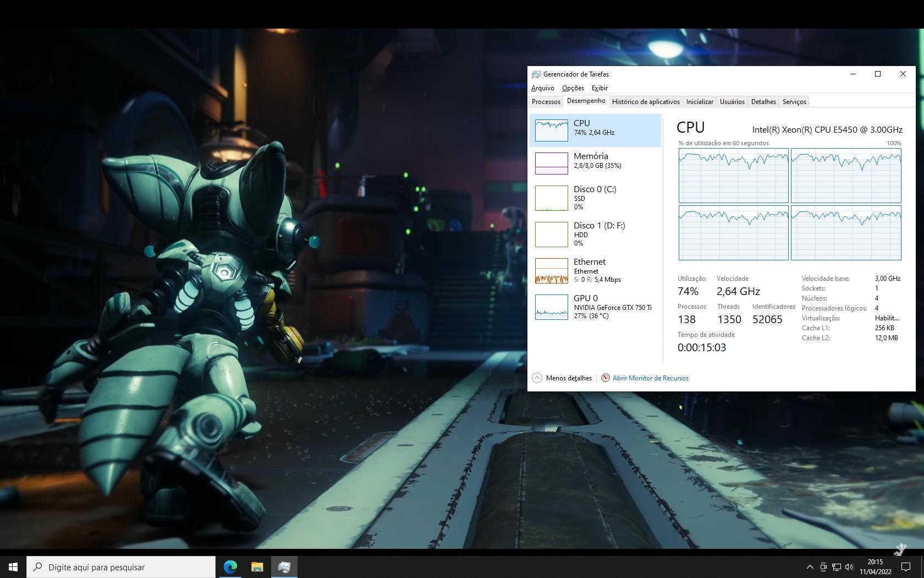Click the top-left CPU core graph

pos(733,176)
